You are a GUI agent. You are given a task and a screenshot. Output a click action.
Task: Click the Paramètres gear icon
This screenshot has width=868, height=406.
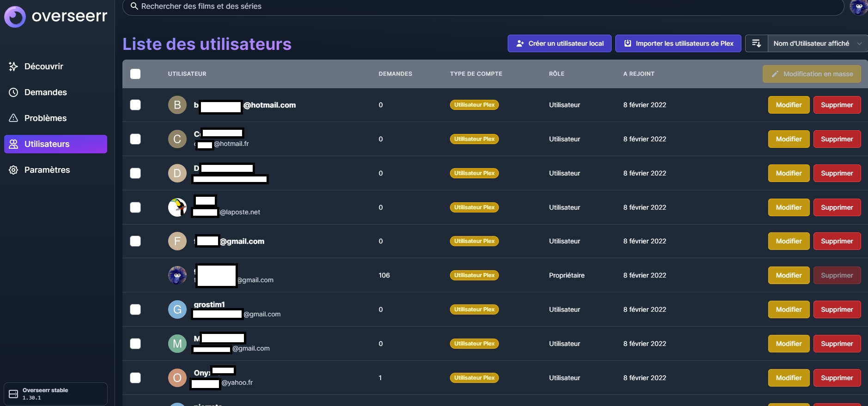13,170
